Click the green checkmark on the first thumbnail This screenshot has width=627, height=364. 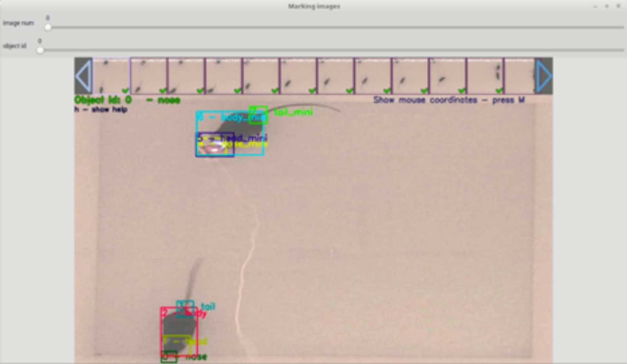125,90
